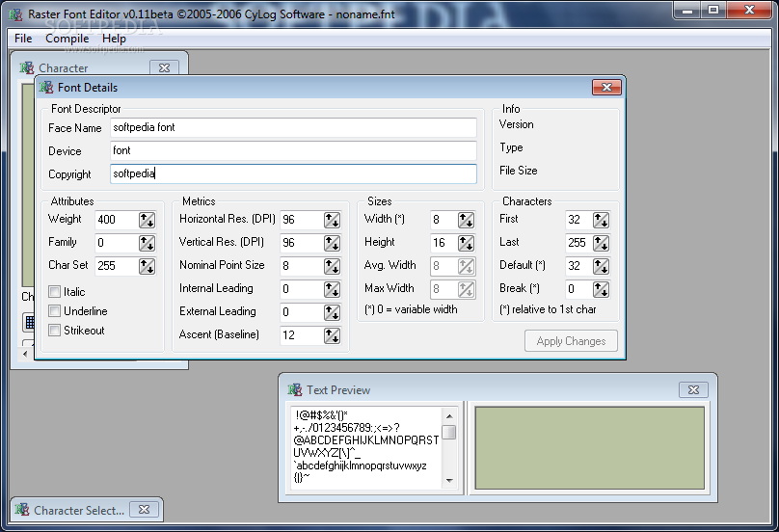Click the Internal Leading value field
Image resolution: width=779 pixels, height=532 pixels.
pyautogui.click(x=302, y=289)
